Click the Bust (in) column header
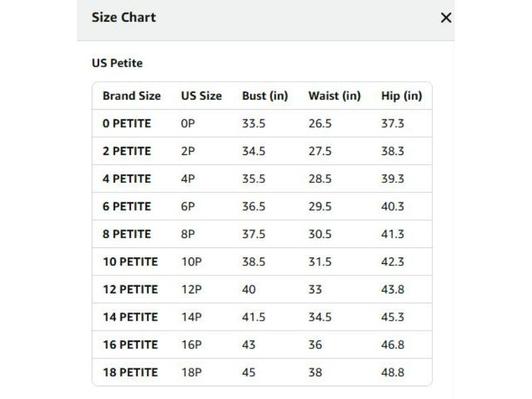This screenshot has width=532, height=399. [265, 96]
